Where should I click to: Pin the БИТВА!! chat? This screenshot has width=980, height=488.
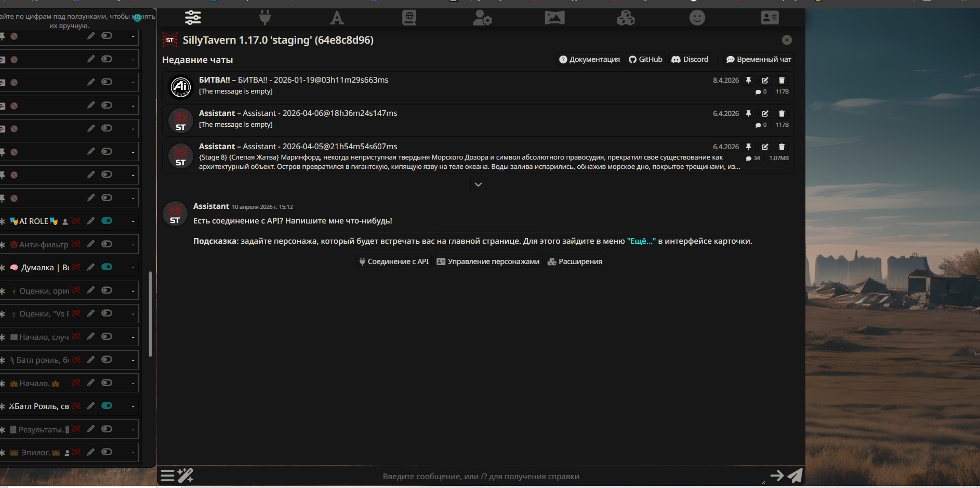coord(748,81)
